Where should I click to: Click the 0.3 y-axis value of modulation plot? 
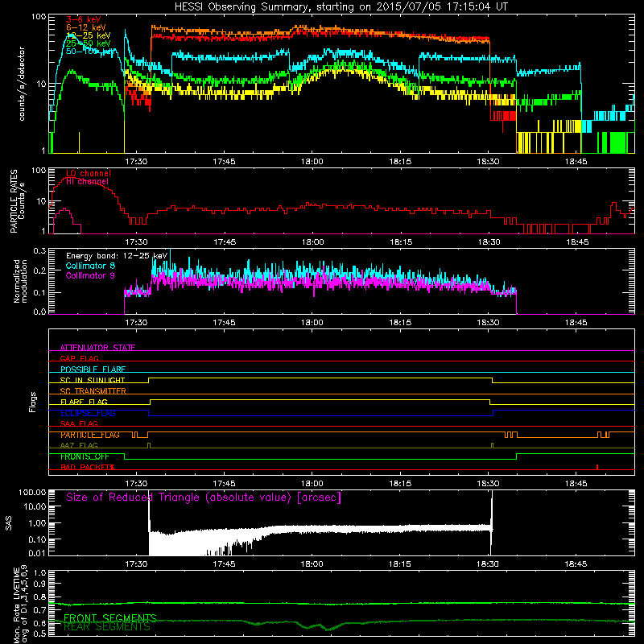(39, 250)
